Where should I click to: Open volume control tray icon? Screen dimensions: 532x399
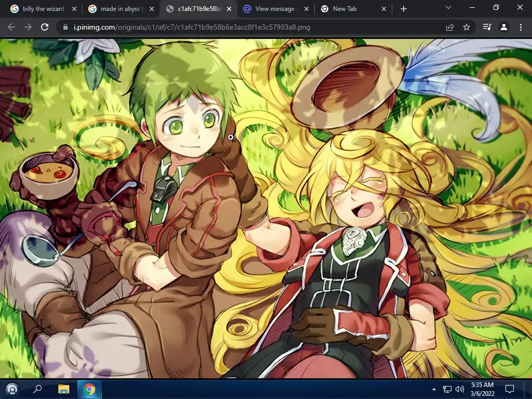[460, 389]
